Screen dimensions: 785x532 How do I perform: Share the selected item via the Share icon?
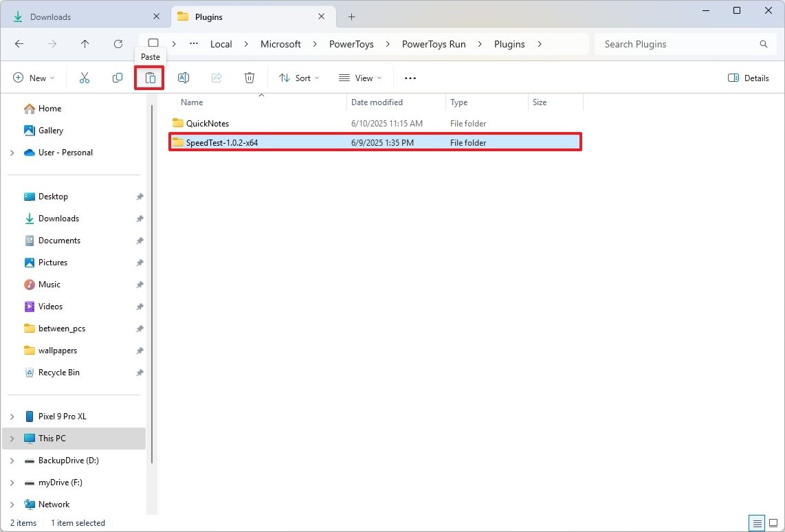pos(216,78)
